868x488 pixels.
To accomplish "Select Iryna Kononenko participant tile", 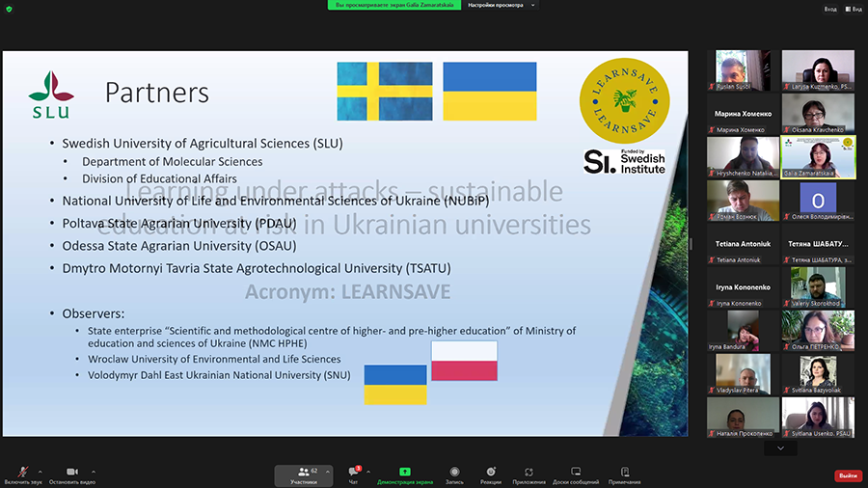I will (x=743, y=287).
